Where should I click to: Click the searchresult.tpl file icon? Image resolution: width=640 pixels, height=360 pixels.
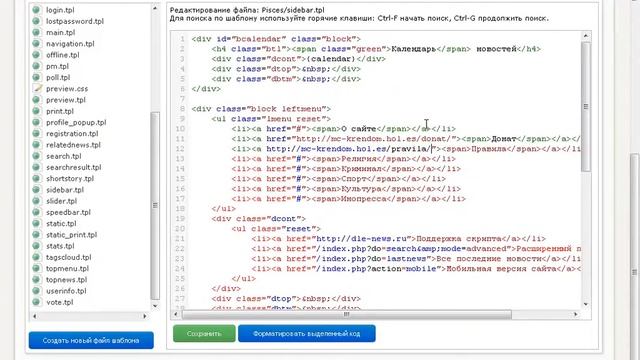(36, 167)
